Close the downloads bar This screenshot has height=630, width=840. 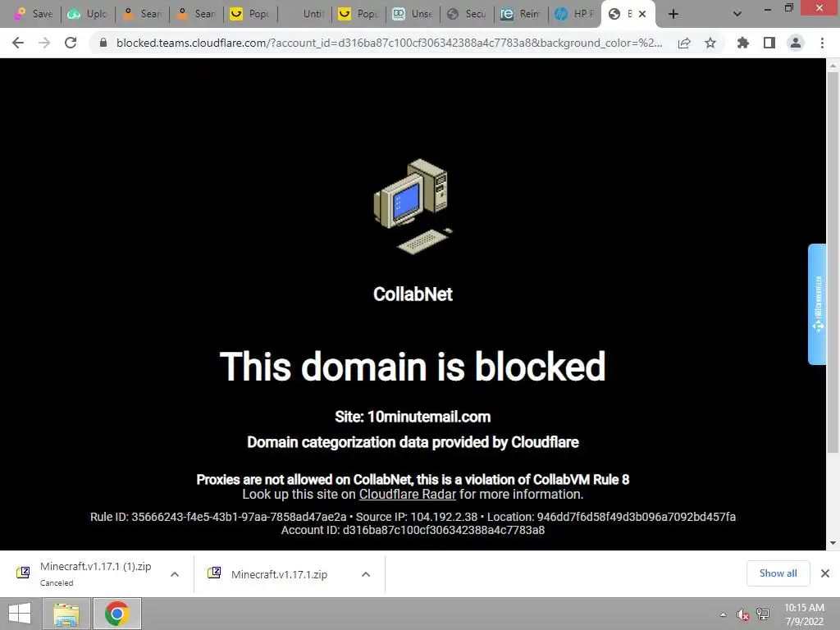click(x=825, y=573)
